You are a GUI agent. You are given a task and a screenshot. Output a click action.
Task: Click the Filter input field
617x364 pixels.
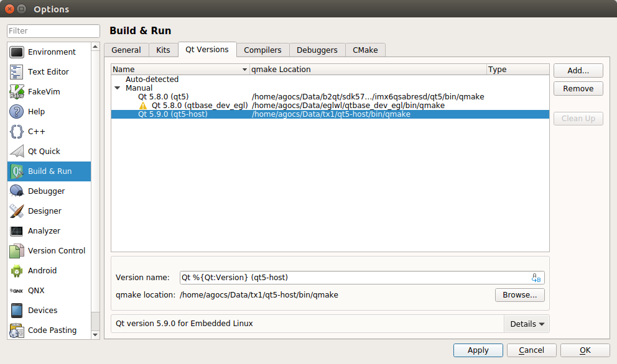pos(53,30)
